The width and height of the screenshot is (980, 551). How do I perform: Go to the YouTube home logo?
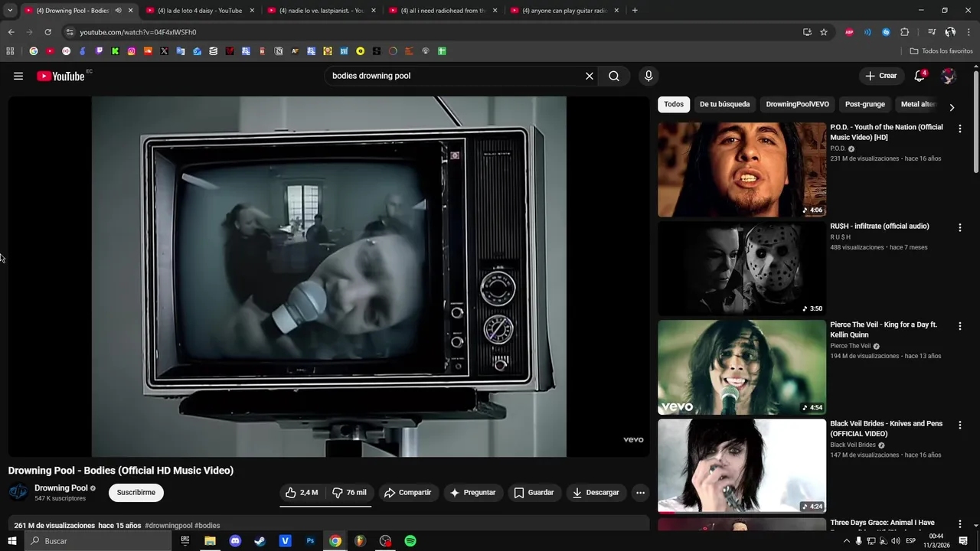point(60,76)
